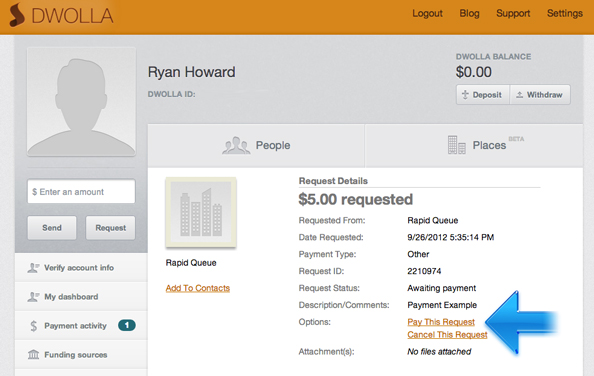Go to My dashboard
The image size is (594, 376).
(81, 296)
